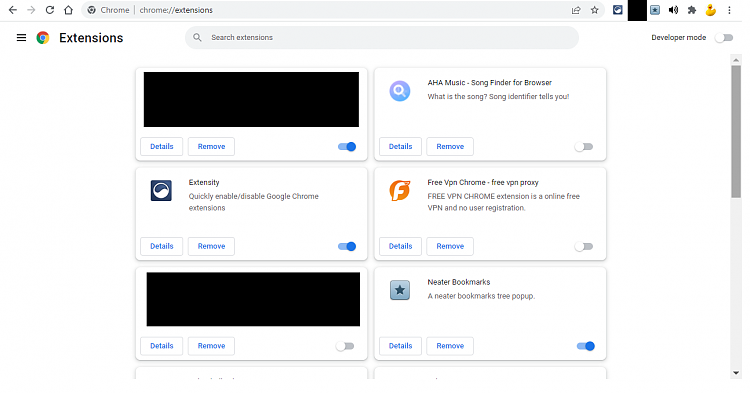Click the 'Extensity' extension name
This screenshot has width=750, height=393.
click(204, 182)
